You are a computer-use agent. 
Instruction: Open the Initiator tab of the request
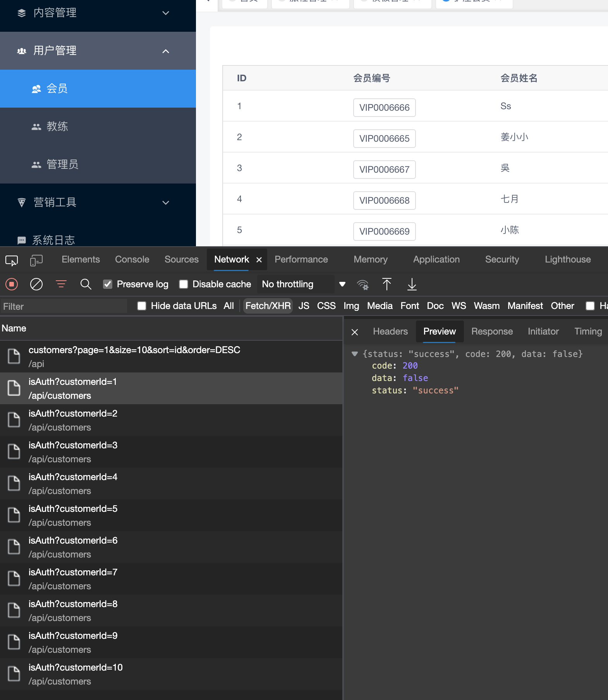click(543, 332)
